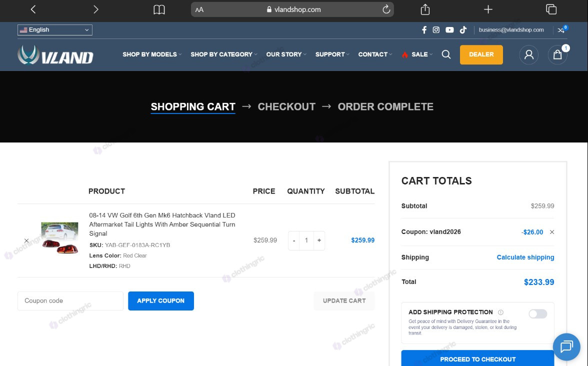Click the business@vlandshop.com email link
This screenshot has height=366, width=588.
tap(511, 30)
